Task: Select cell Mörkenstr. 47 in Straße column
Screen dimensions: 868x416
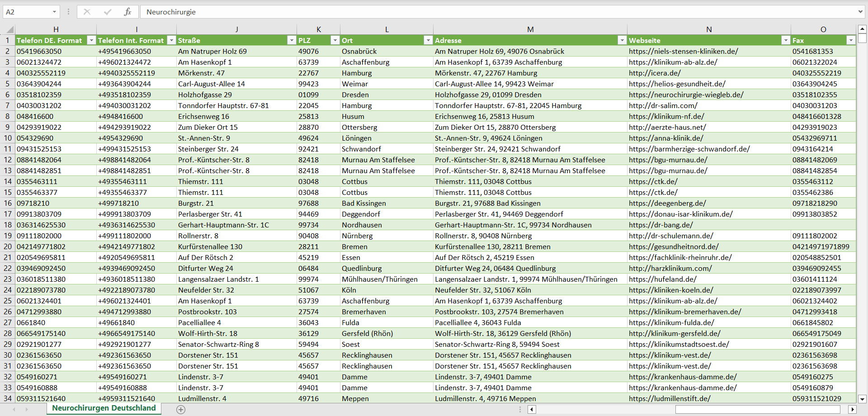Action: point(237,73)
